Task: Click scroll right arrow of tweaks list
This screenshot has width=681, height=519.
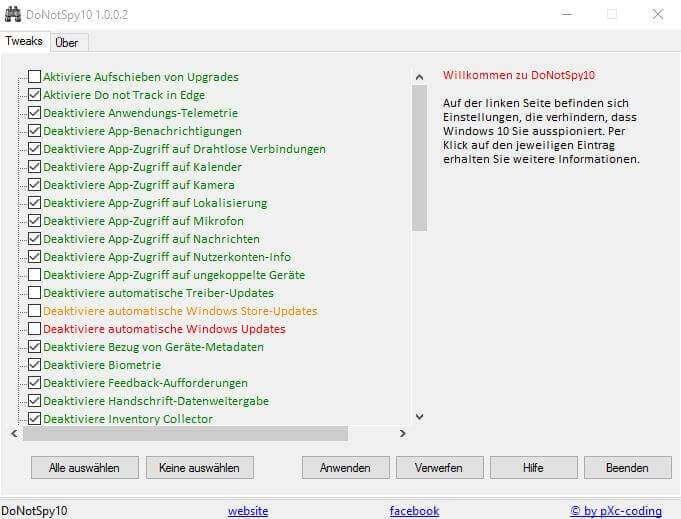Action: coord(403,433)
